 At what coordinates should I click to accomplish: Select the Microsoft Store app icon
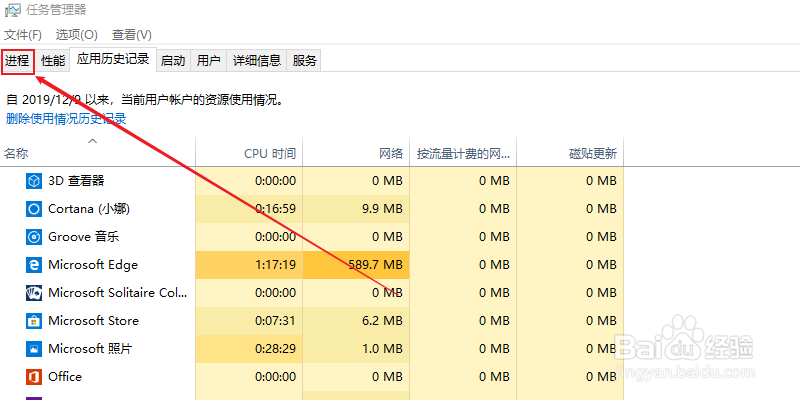coord(34,321)
